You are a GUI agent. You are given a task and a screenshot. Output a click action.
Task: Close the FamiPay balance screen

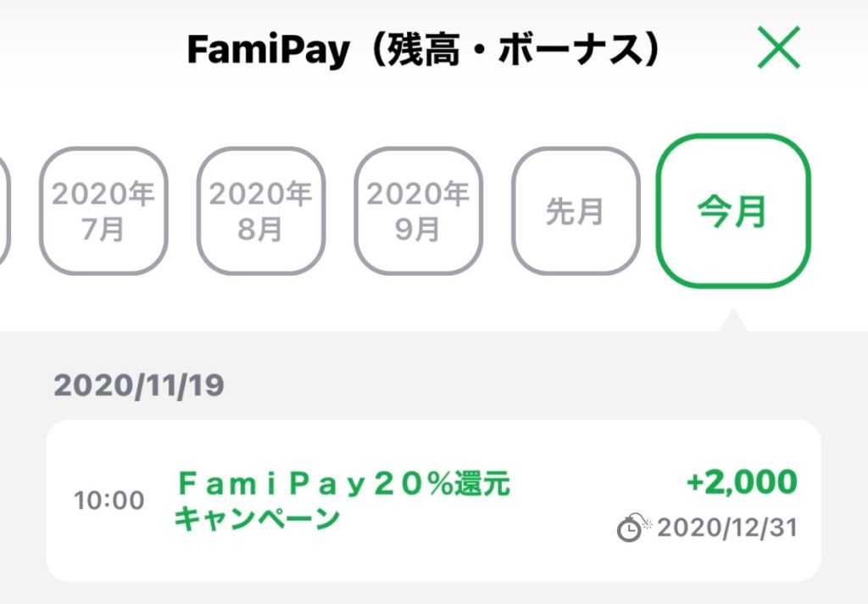(x=778, y=50)
